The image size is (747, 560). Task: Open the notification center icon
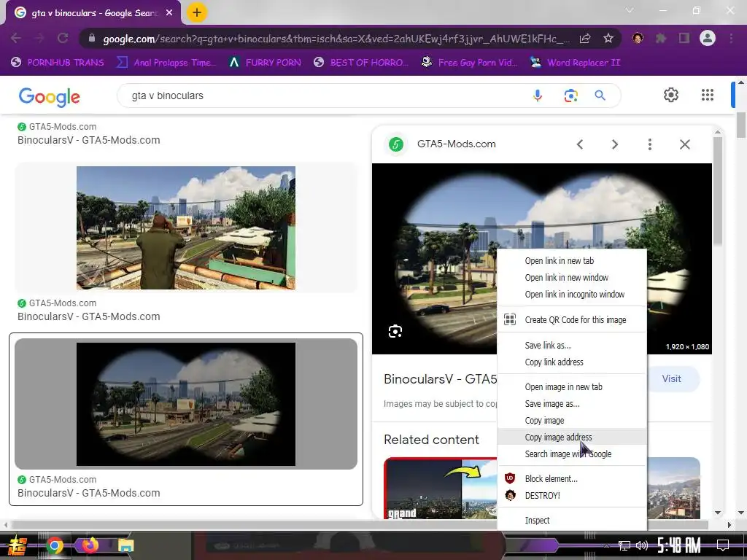tap(723, 545)
